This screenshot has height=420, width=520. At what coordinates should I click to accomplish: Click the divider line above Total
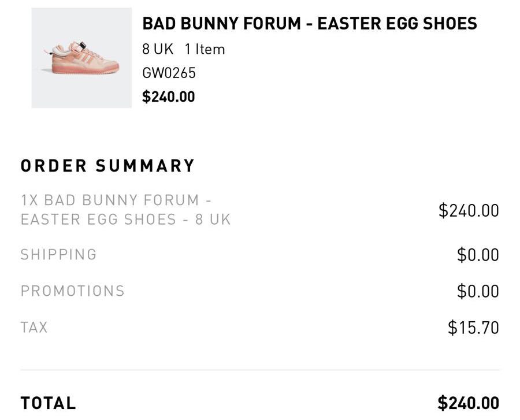259,370
